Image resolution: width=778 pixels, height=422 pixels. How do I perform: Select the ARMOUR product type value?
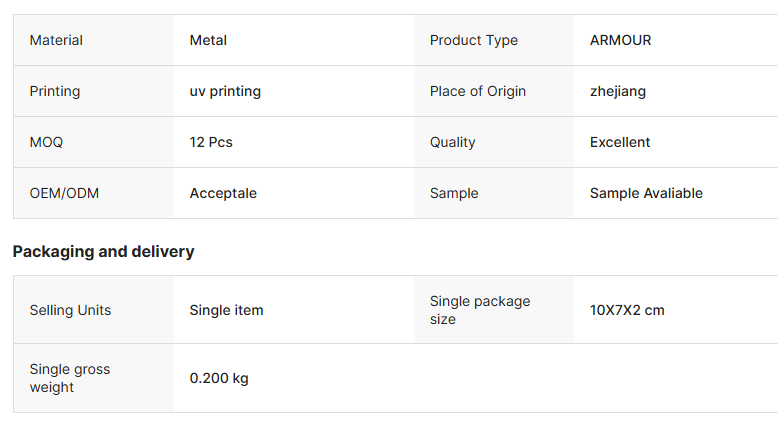pyautogui.click(x=620, y=40)
